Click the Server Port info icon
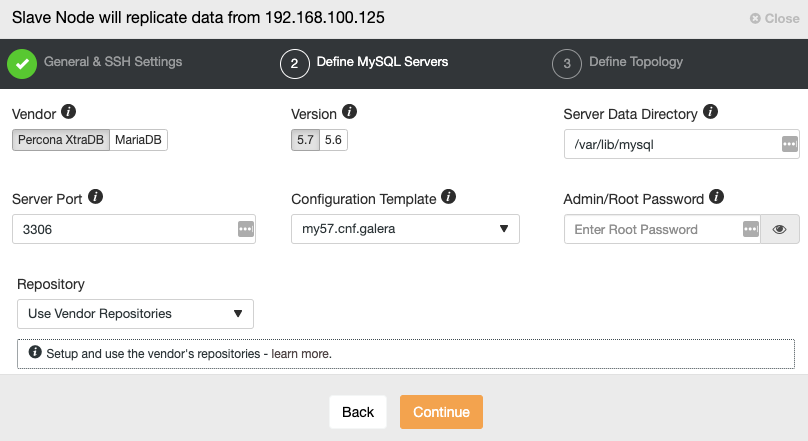 click(95, 197)
